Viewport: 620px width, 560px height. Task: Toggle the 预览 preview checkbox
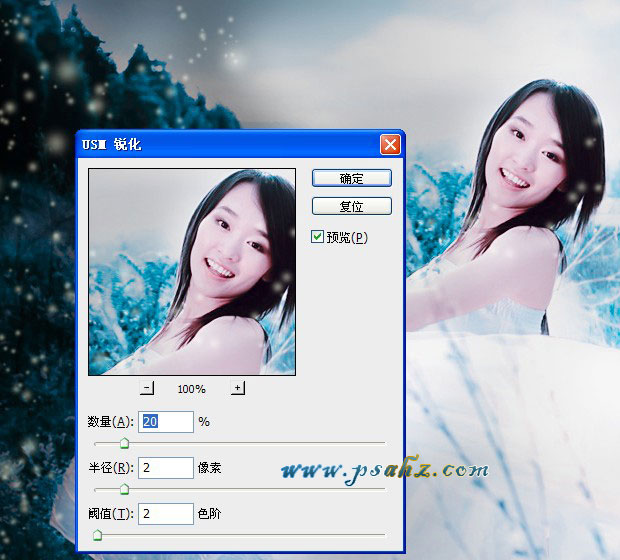tap(318, 237)
